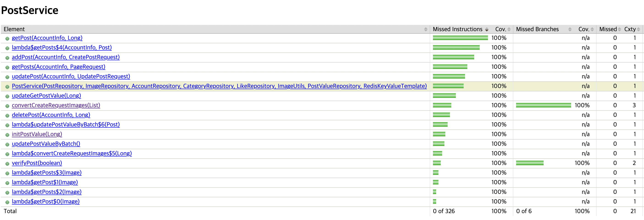Image resolution: width=644 pixels, height=220 pixels.
Task: Click green method icon beside verifyPost(boolean)
Action: [7, 164]
